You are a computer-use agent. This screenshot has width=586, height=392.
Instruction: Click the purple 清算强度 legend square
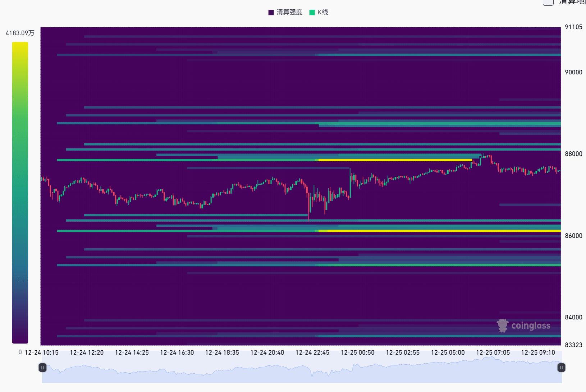(271, 13)
